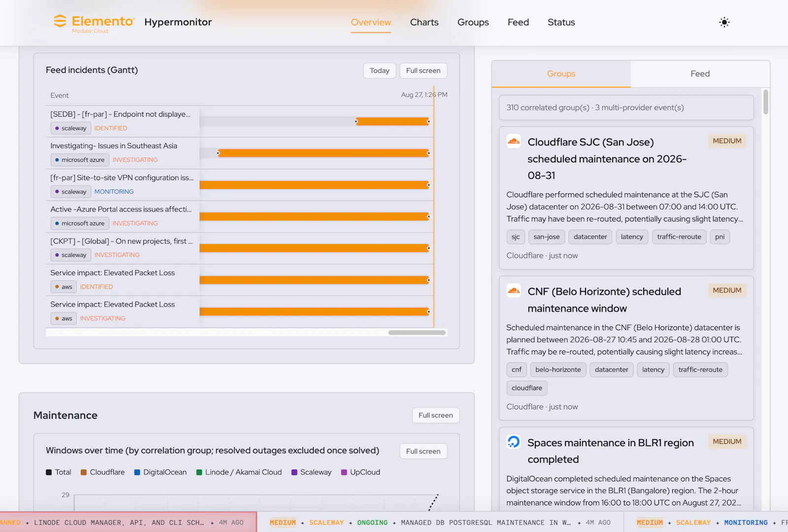Click the Hypermonitor title text
This screenshot has height=532, width=788.
click(x=178, y=22)
